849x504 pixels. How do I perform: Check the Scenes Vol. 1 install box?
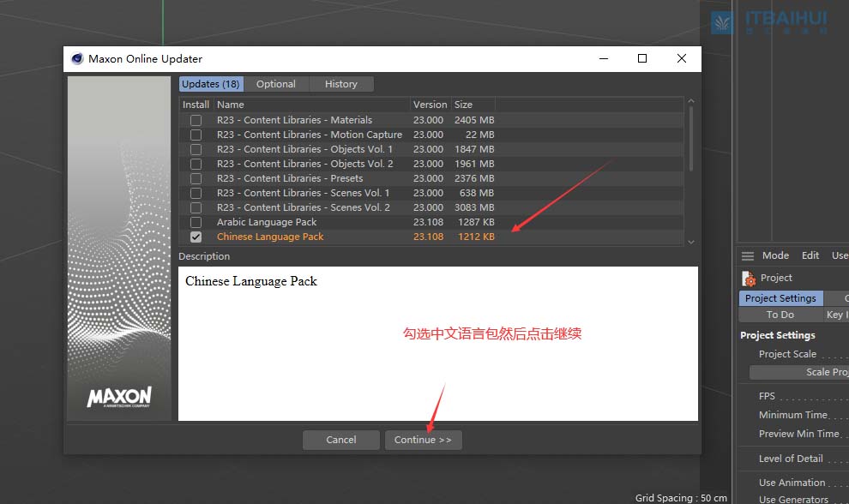pyautogui.click(x=196, y=193)
